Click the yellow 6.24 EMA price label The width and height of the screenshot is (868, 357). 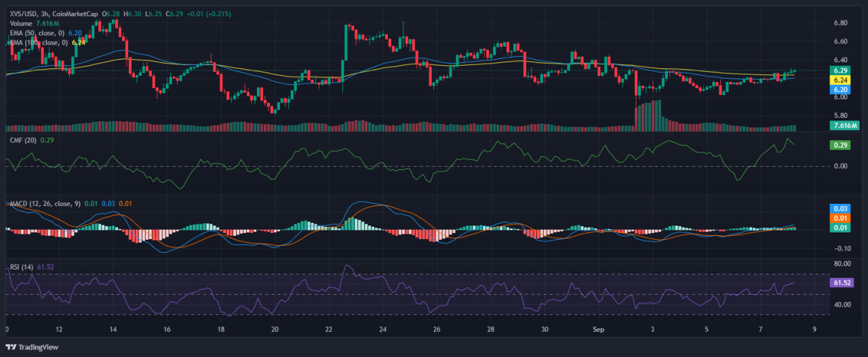tap(840, 80)
